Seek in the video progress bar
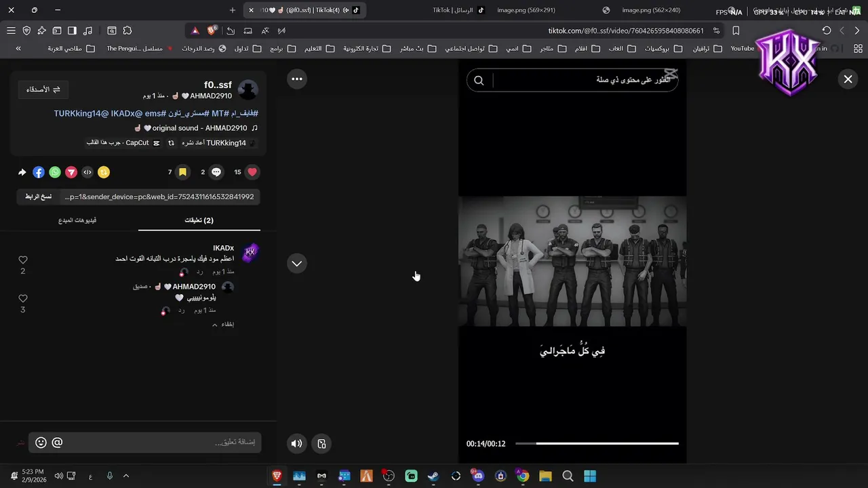This screenshot has height=488, width=868. click(x=597, y=443)
